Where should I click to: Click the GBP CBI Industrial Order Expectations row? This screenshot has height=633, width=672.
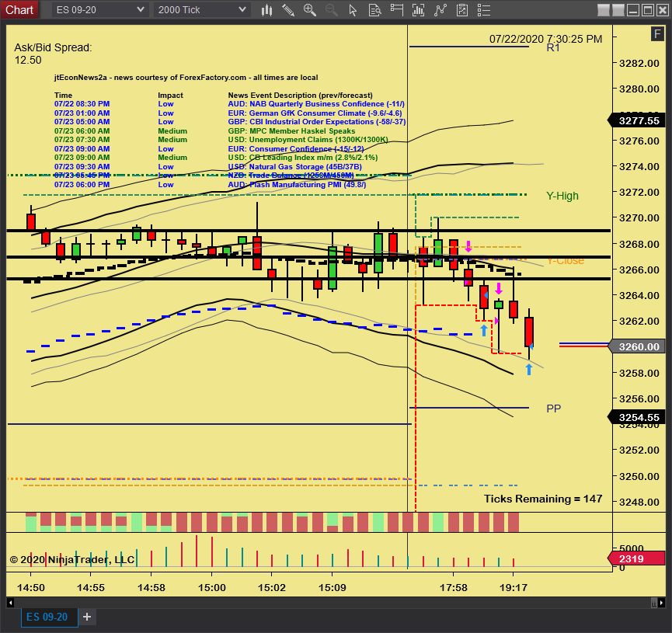230,122
